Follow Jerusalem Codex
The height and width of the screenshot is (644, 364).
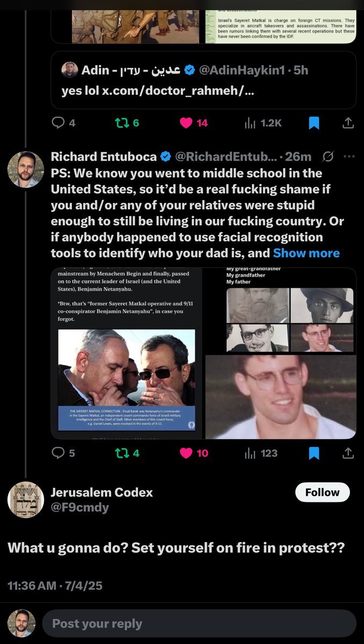click(322, 492)
